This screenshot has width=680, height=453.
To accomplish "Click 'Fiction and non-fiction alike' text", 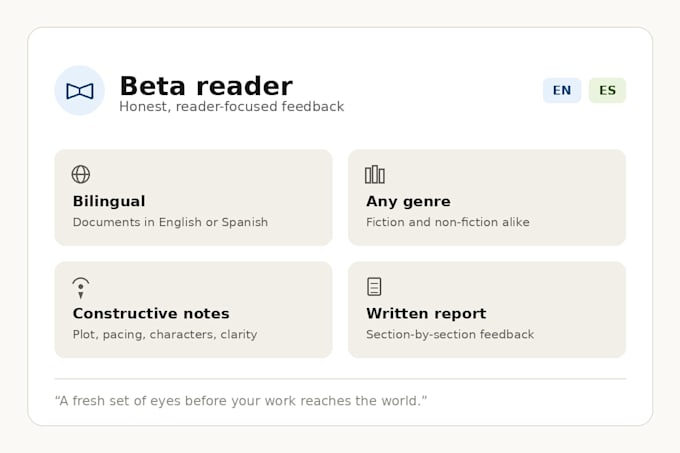I will [448, 222].
